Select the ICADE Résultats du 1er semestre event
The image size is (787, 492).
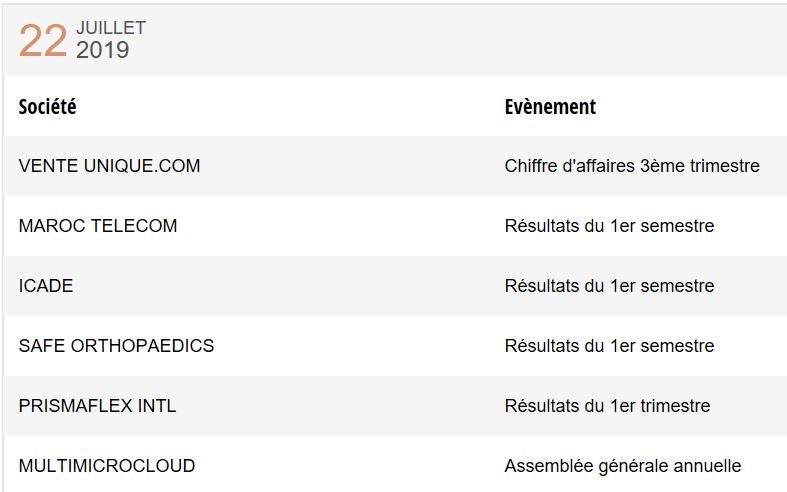tap(609, 286)
